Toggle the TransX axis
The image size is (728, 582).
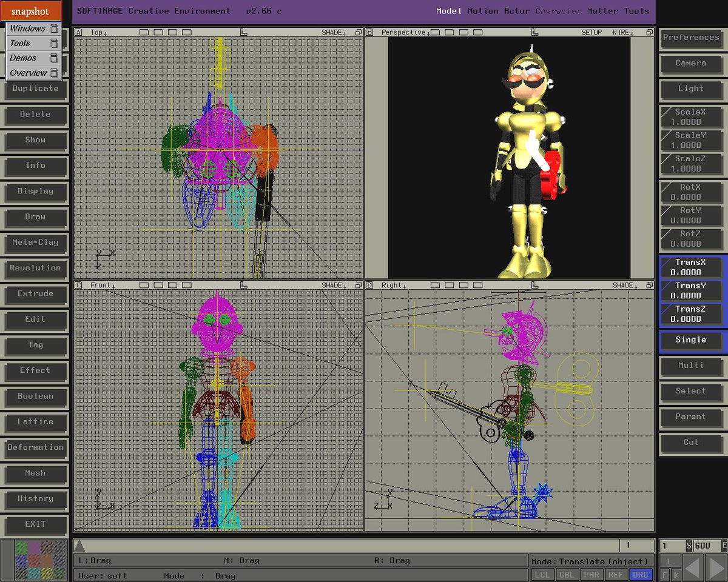(x=691, y=267)
